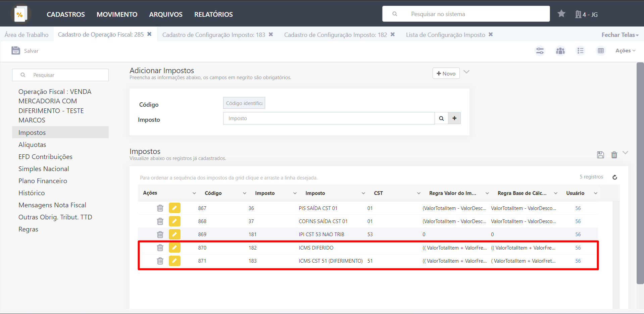Open the ARQUIVOS menu
The width and height of the screenshot is (644, 314).
coord(166,14)
